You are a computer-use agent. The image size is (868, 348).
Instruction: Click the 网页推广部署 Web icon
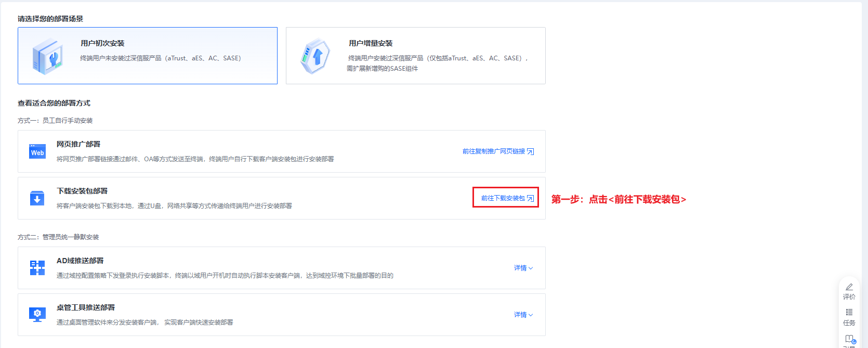click(x=37, y=151)
